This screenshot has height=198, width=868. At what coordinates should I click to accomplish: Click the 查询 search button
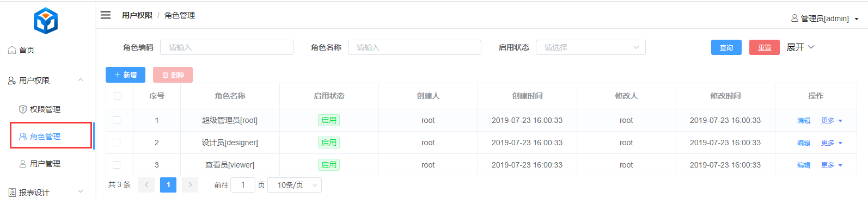click(726, 47)
